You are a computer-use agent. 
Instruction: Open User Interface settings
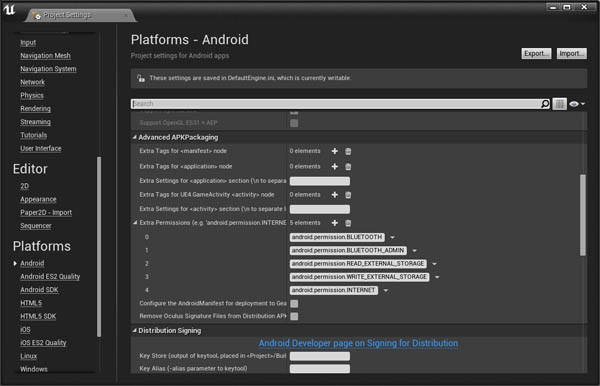pyautogui.click(x=41, y=148)
